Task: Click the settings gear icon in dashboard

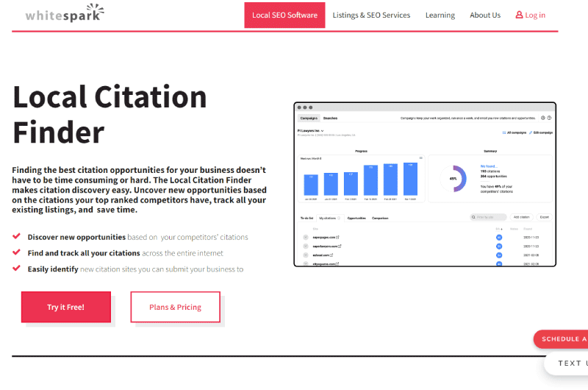Action: pos(542,118)
